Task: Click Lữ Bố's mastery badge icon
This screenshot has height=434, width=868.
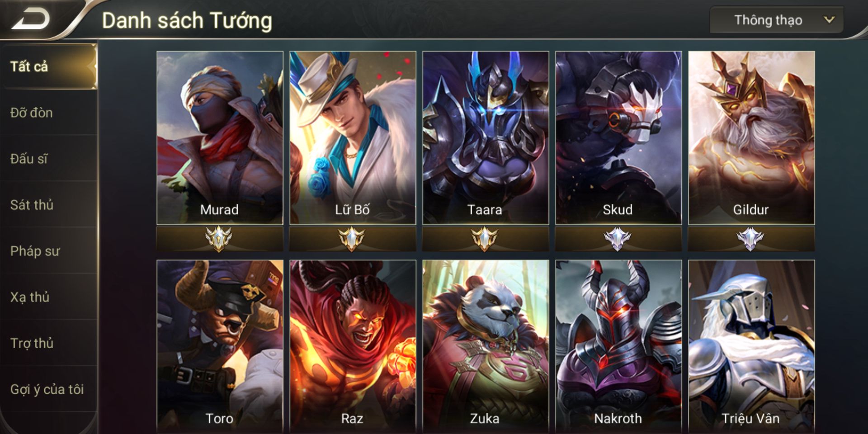Action: 352,238
